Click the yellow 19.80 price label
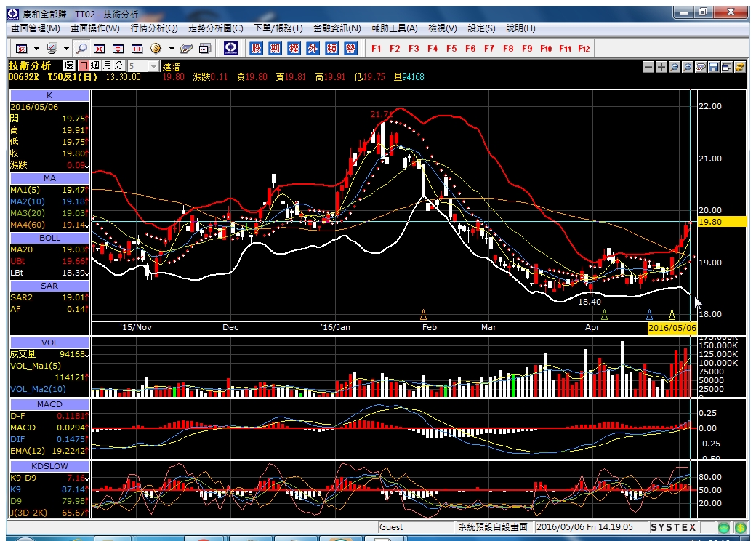 (723, 222)
